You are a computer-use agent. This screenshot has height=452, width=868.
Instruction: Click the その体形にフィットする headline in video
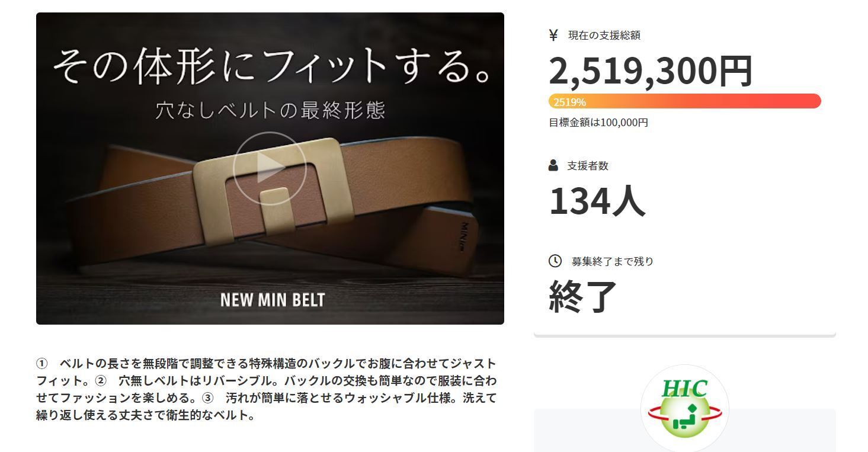pos(273,67)
